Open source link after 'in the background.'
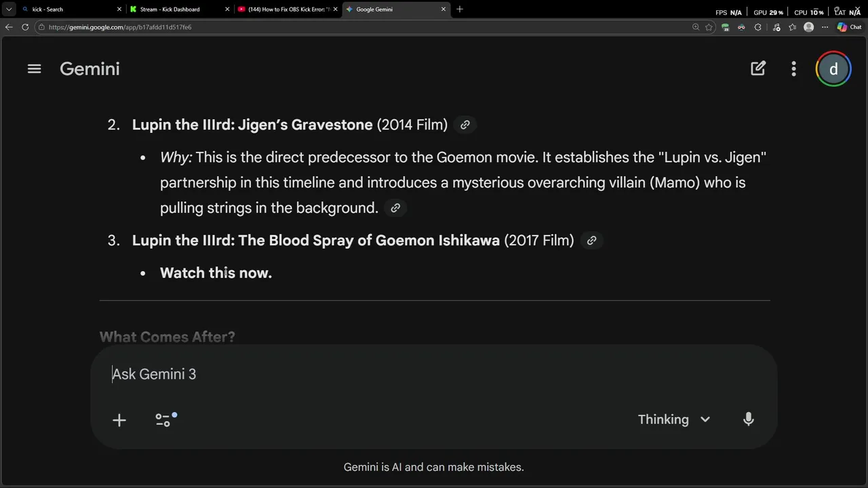Screen dimensions: 868x488 (395, 208)
